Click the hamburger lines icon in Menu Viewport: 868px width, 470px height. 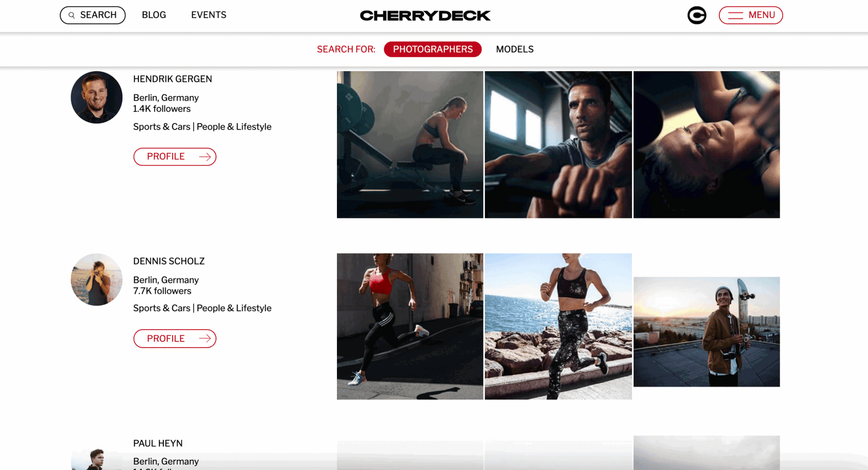coord(735,15)
